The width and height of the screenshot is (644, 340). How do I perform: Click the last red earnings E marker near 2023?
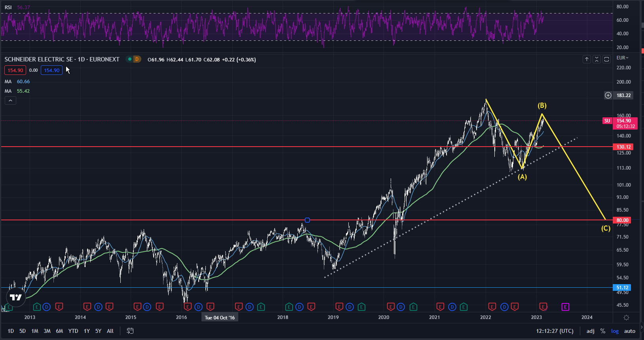pos(543,307)
